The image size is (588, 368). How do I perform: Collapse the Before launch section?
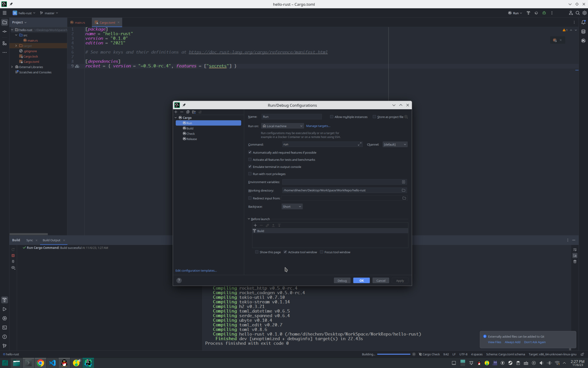(249, 219)
